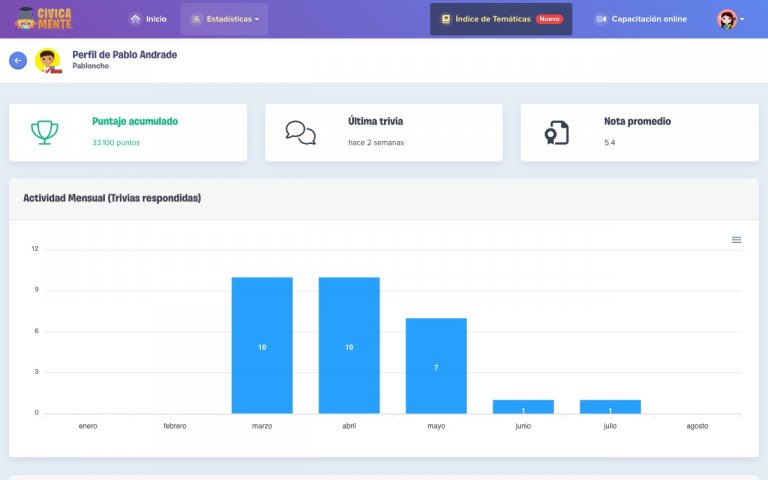Open the chart hamburger menu
The image size is (768, 480).
point(736,240)
